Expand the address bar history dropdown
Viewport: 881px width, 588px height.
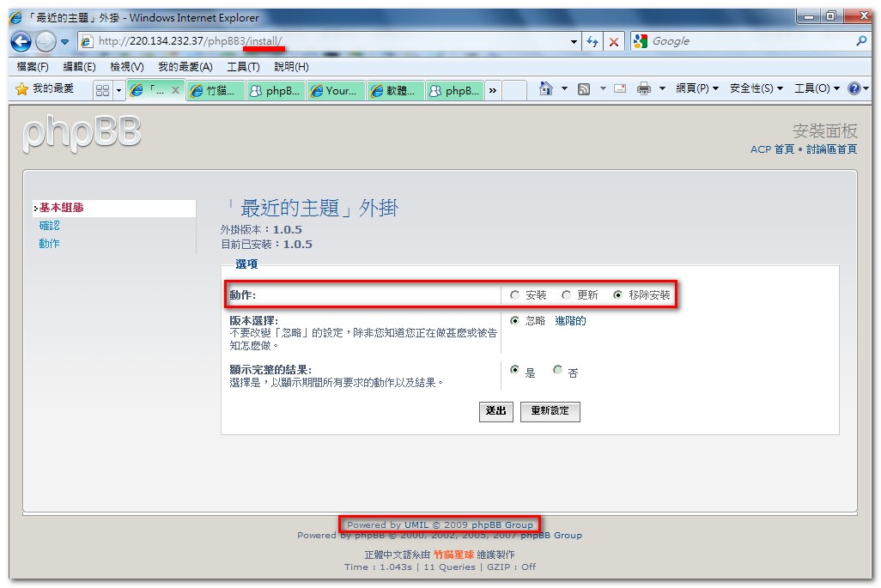(x=574, y=41)
